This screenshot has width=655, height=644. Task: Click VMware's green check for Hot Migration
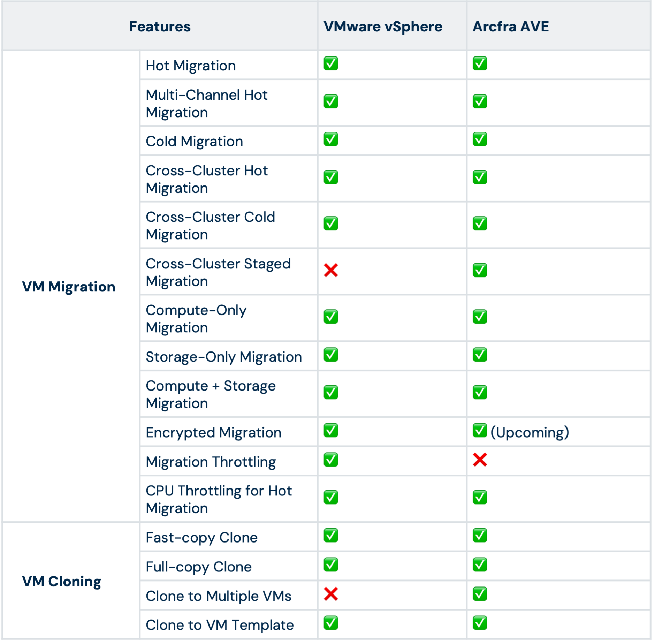point(331,63)
